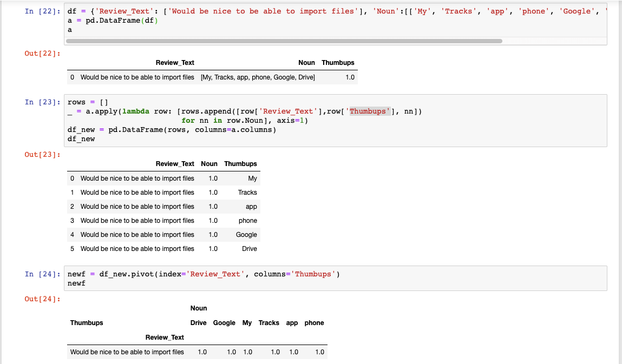Click the 'phone' cell in Out[23] row 3
The image size is (622, 364).
pos(248,221)
